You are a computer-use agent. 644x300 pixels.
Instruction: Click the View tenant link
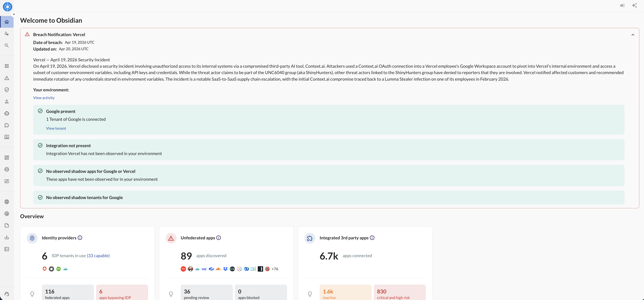(x=56, y=128)
